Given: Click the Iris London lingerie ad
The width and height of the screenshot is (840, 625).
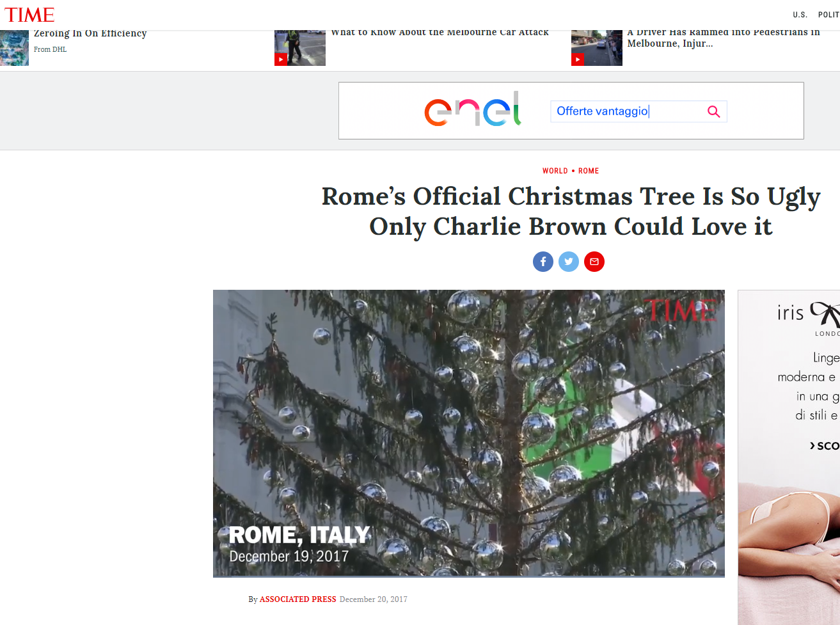Looking at the screenshot, I should (789, 457).
